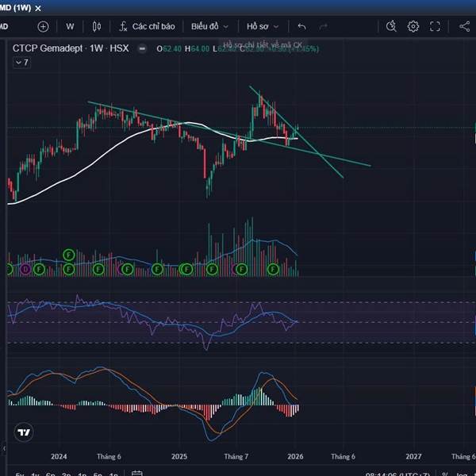Select the CTCP Gemadept · 1W · HSX legend title
Viewport: 476px width, 476px height.
(71, 48)
